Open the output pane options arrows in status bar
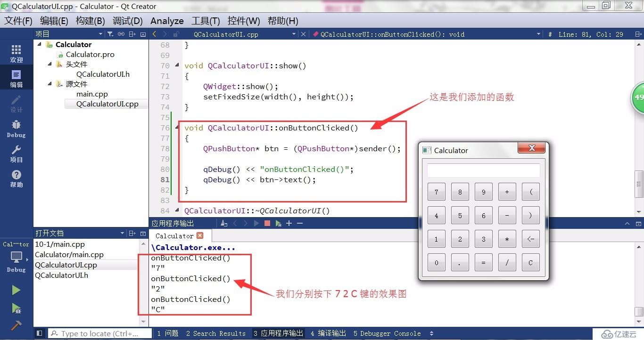The width and height of the screenshot is (644, 340). [431, 333]
